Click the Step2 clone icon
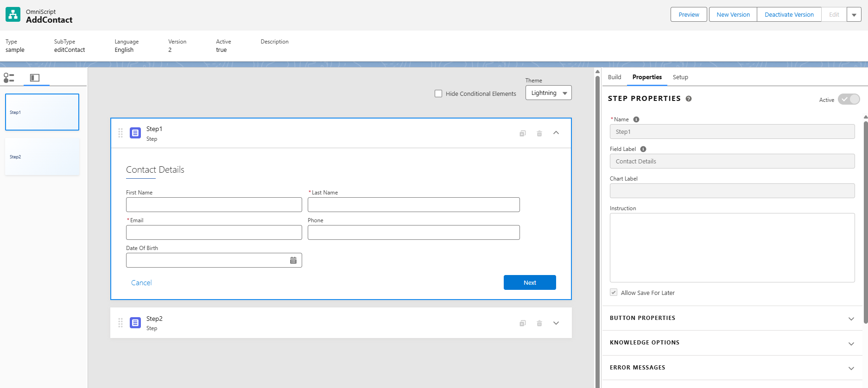The width and height of the screenshot is (868, 388). [x=523, y=323]
